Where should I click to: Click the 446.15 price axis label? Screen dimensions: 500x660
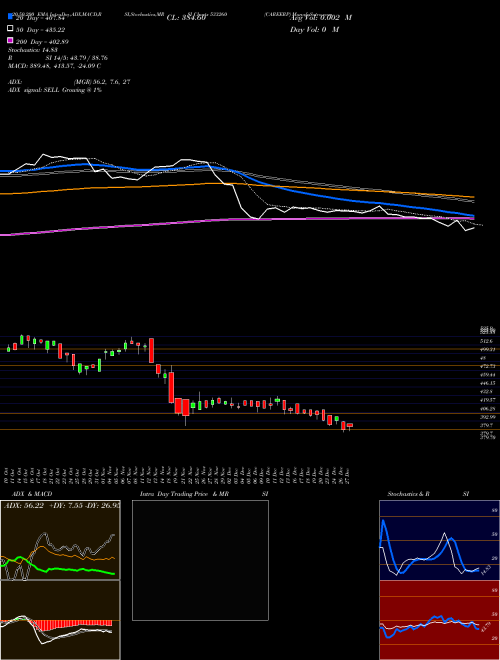tap(488, 383)
